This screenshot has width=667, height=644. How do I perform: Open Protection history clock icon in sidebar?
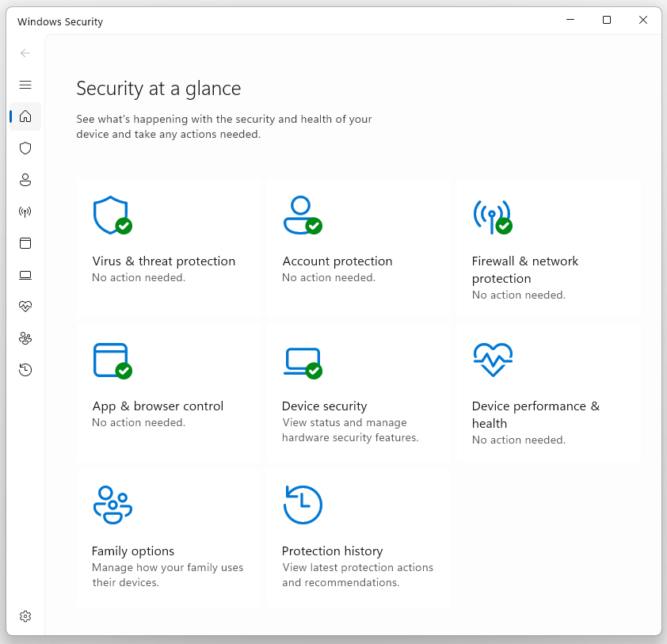click(25, 370)
